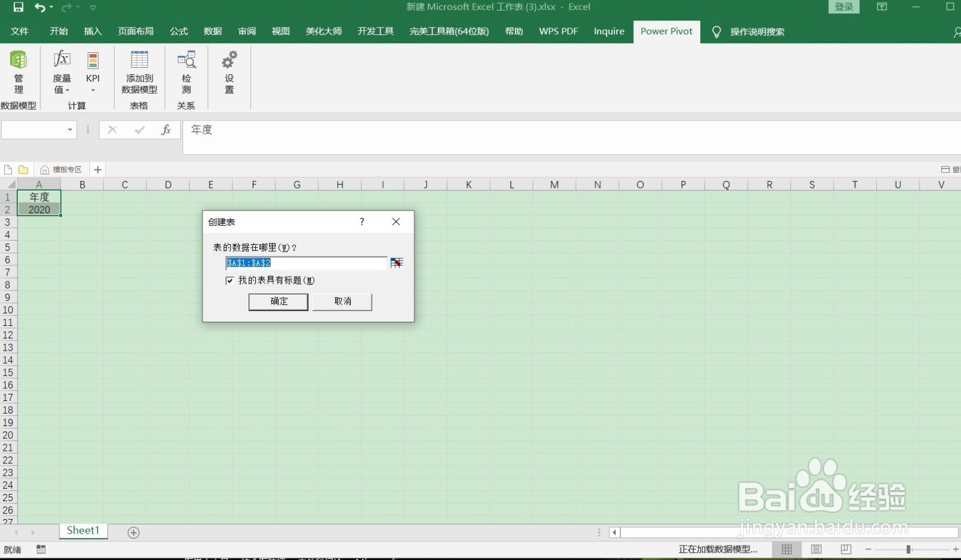Open the 帮助 (Help) tab
The height and width of the screenshot is (560, 961).
[x=514, y=31]
